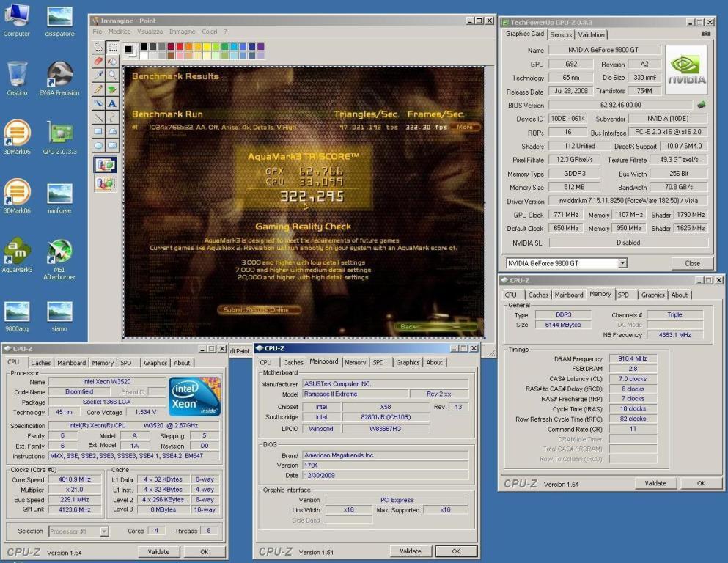Pick the Polygon tool in Paint
The width and height of the screenshot is (728, 563).
tap(112, 131)
